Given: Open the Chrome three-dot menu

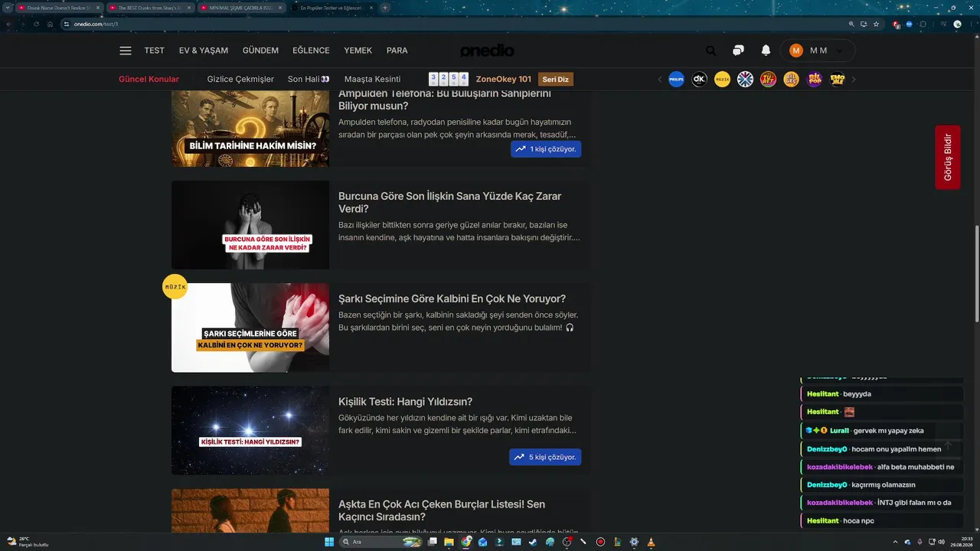Looking at the screenshot, I should point(972,24).
